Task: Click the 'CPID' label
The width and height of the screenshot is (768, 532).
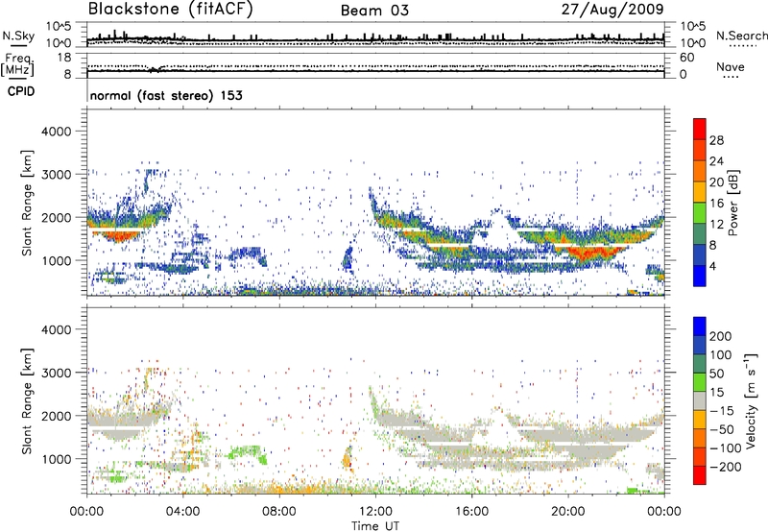Action: (21, 91)
